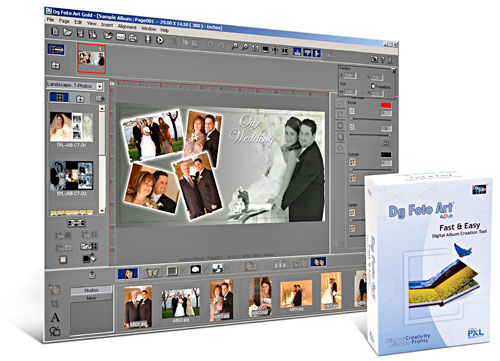Click the black Outside color swatch
Viewport: 500px width, 361px height.
point(386,155)
